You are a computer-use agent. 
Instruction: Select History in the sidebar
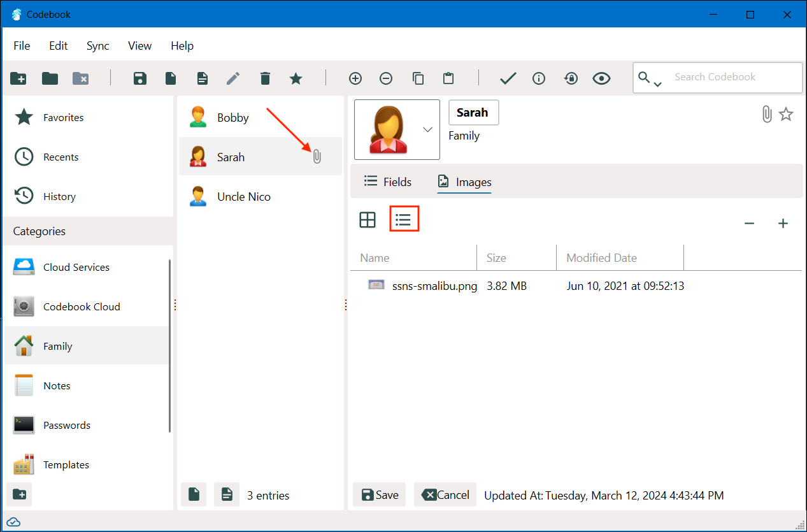coord(88,196)
